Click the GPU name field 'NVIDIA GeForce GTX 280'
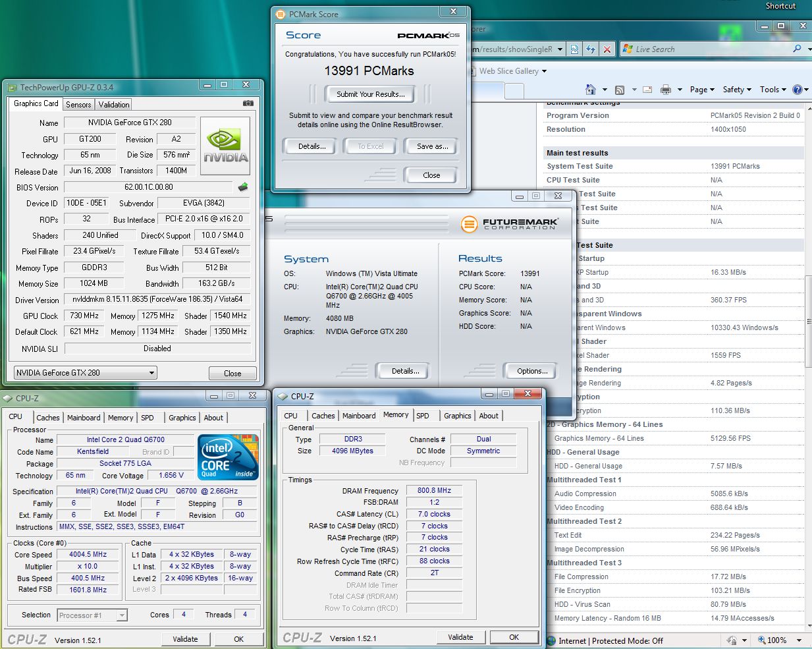The height and width of the screenshot is (649, 812). coord(130,123)
